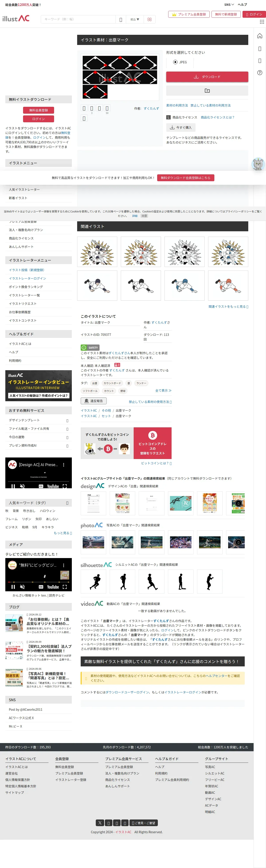Image resolution: width=266 pixels, height=868 pixels.
Task: Open the 絞込 filter dropdown by search
Action: click(x=135, y=19)
